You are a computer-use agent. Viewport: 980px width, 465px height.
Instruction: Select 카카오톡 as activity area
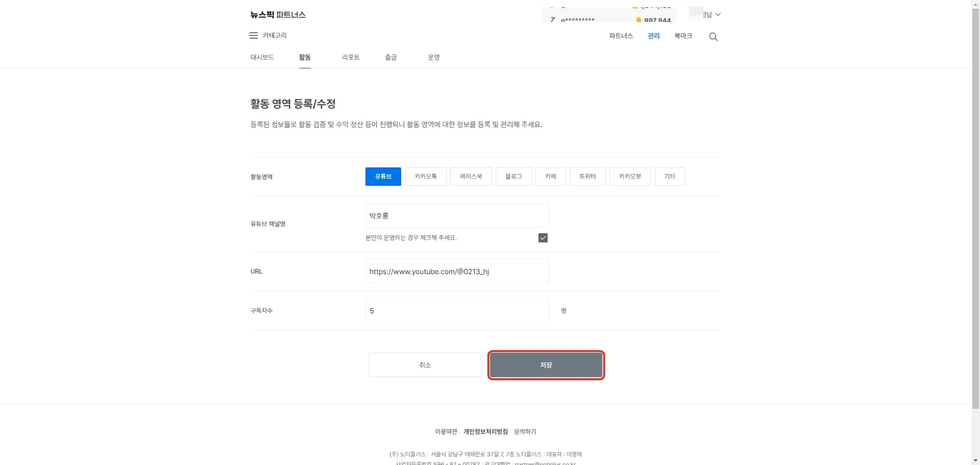(426, 177)
